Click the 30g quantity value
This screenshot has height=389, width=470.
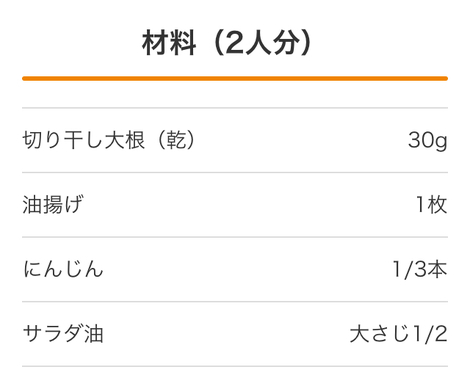428,141
